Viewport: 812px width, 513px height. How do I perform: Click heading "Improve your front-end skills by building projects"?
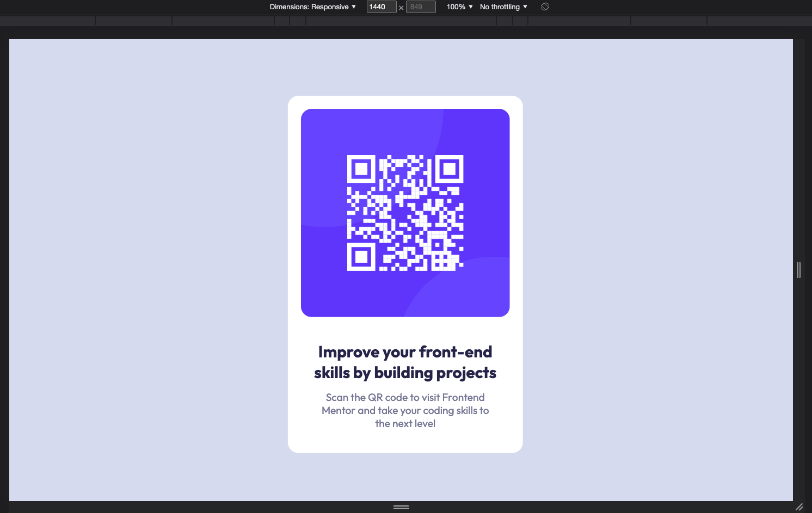[405, 362]
